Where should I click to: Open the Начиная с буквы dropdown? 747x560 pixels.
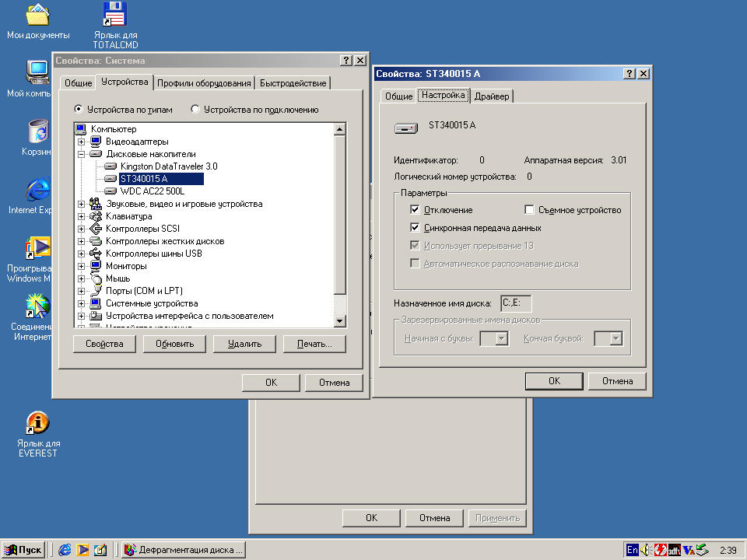pos(501,338)
